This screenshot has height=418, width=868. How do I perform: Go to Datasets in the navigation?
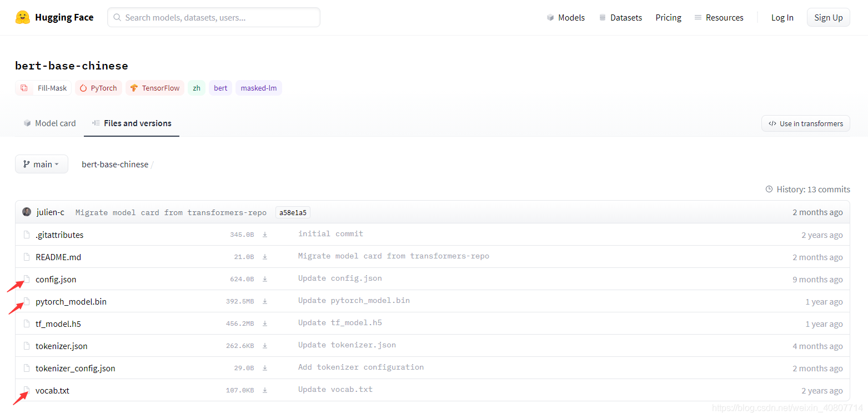[620, 17]
